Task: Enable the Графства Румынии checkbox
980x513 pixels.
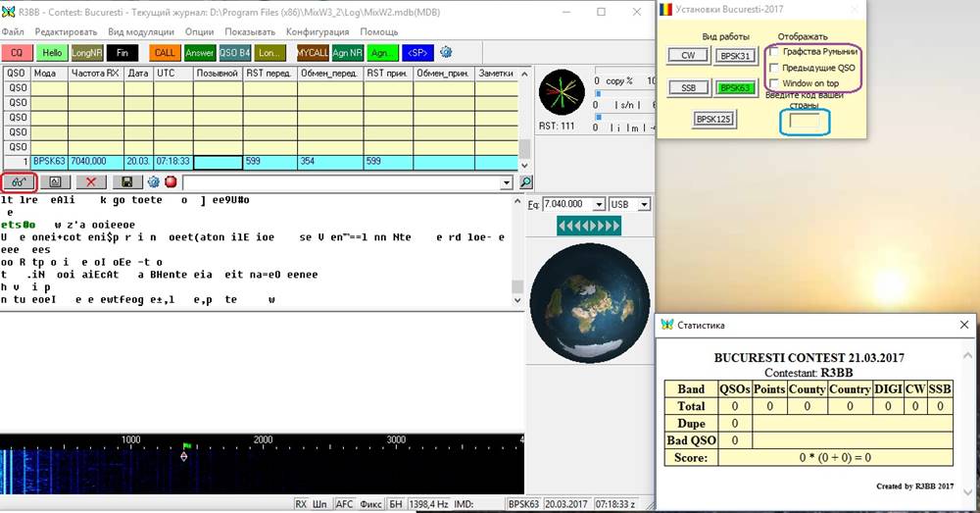Action: pyautogui.click(x=775, y=51)
